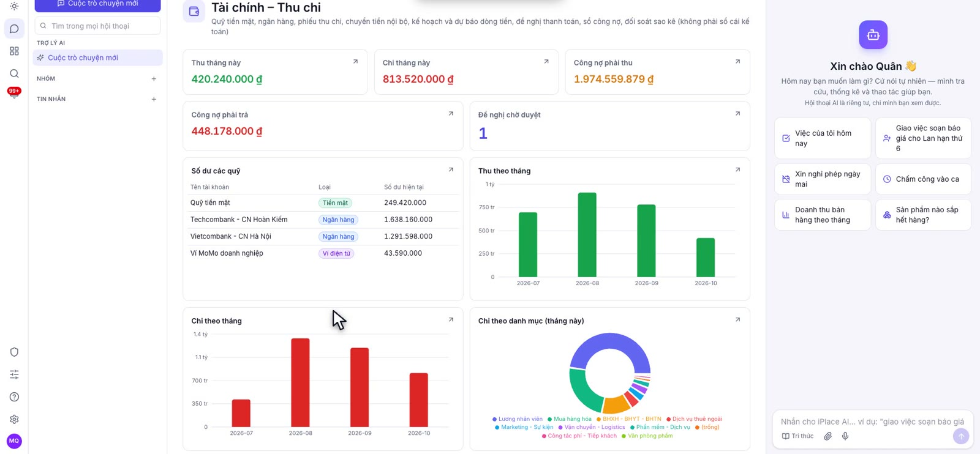Open the sidebar search magnifier icon
This screenshot has height=454, width=980.
tap(14, 73)
